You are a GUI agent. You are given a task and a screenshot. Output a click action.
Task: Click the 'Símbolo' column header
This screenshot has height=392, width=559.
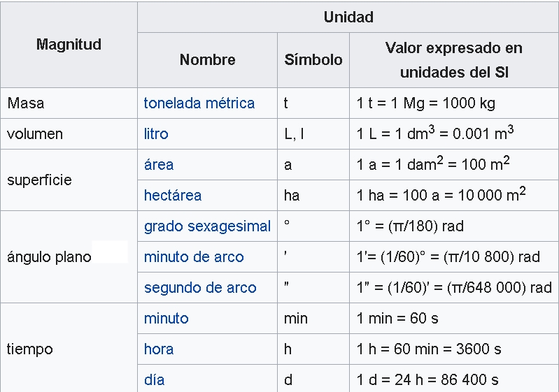pos(313,60)
